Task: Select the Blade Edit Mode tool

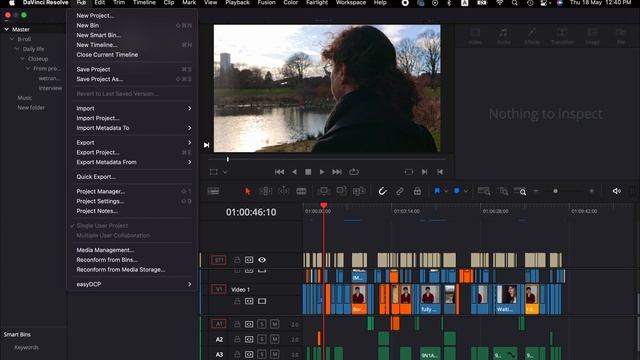Action: pyautogui.click(x=301, y=191)
